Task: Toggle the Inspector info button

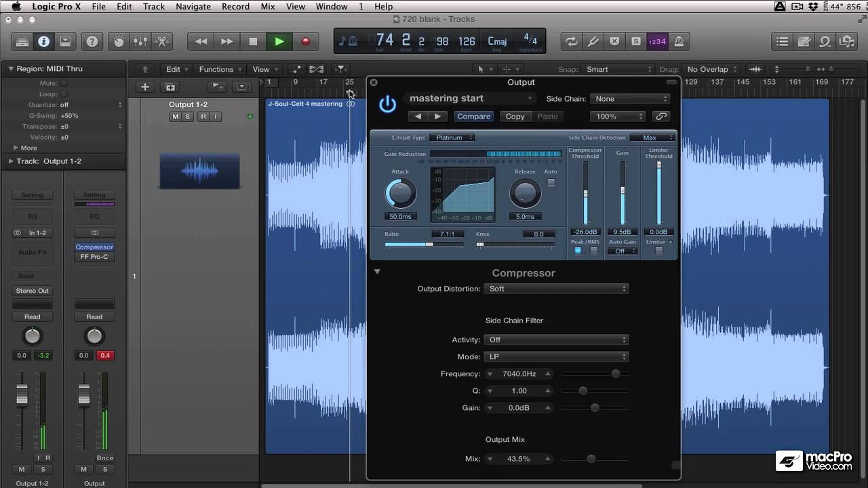Action: 43,41
